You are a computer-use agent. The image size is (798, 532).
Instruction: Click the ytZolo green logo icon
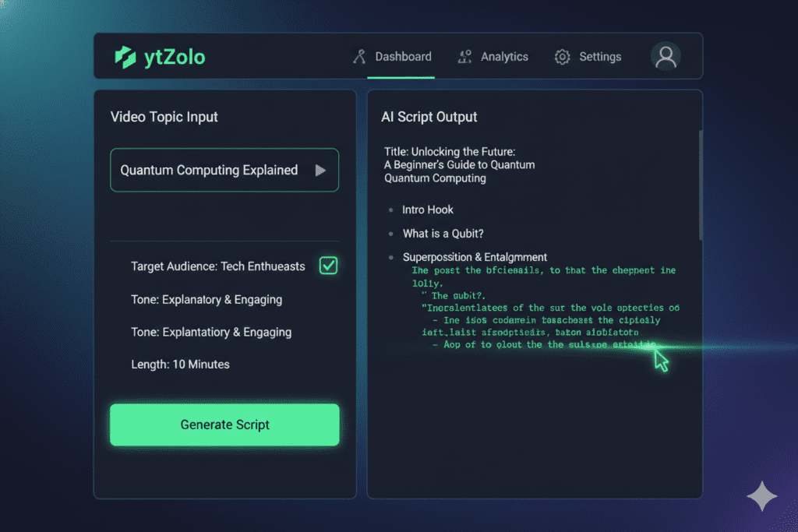click(x=125, y=57)
